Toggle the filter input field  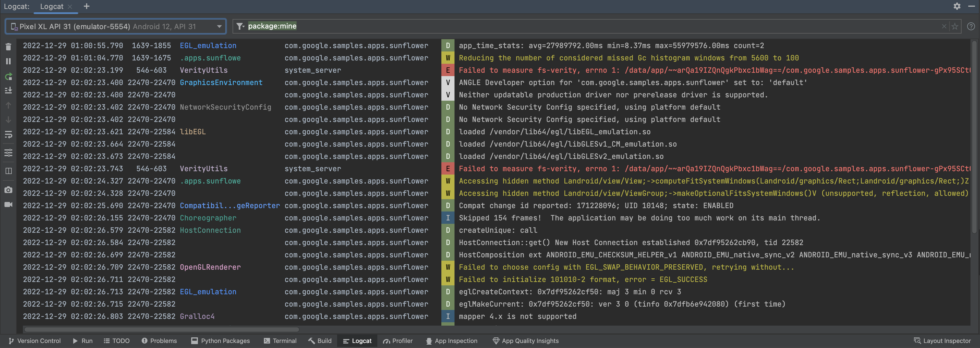[x=239, y=27]
